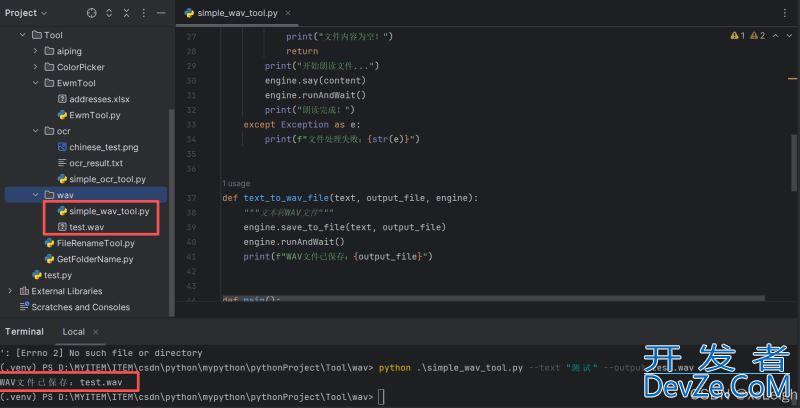Click the Collapse All icon in Project panel
This screenshot has width=800, height=408.
(x=127, y=13)
